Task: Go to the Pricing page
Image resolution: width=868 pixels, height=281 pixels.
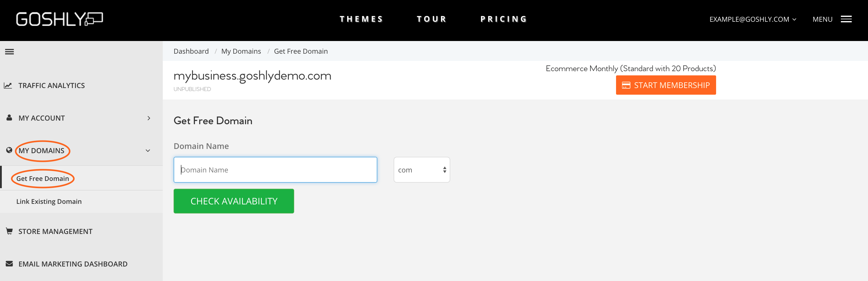Action: click(503, 19)
